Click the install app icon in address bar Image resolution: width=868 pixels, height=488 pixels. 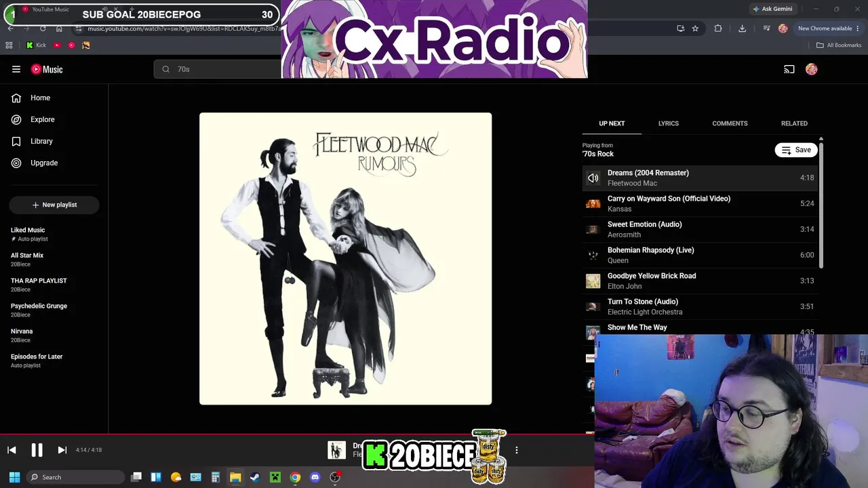pyautogui.click(x=680, y=28)
